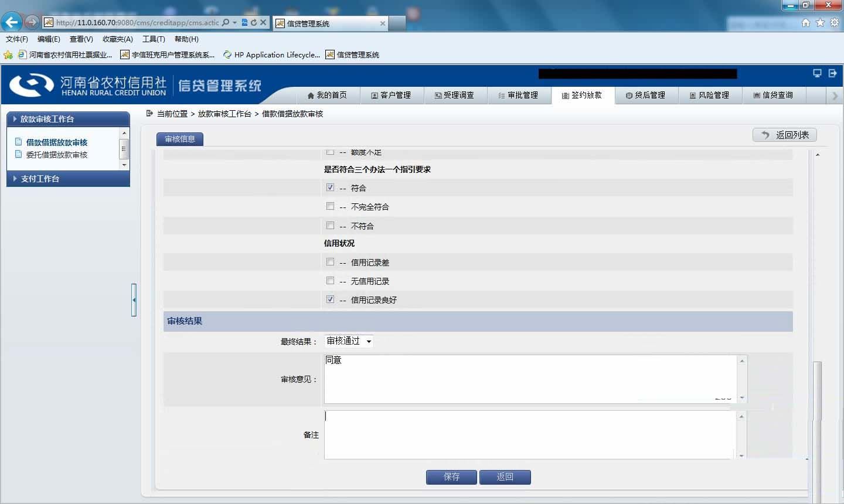Check the 不符合 checkbox
The width and height of the screenshot is (844, 504).
[330, 226]
